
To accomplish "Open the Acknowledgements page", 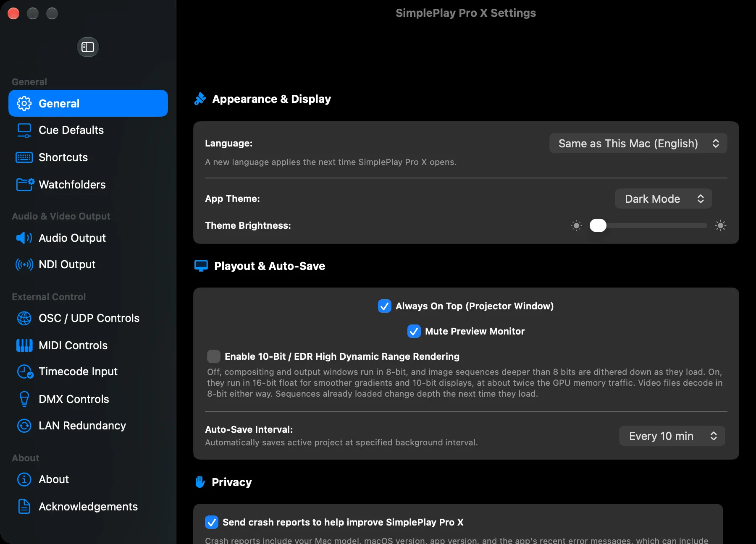I will point(88,507).
